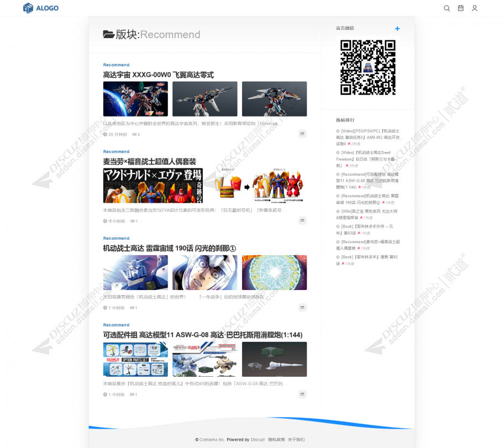This screenshot has width=503, height=448.
Task: Open Option Parts Set box thumbnail
Action: click(x=135, y=359)
